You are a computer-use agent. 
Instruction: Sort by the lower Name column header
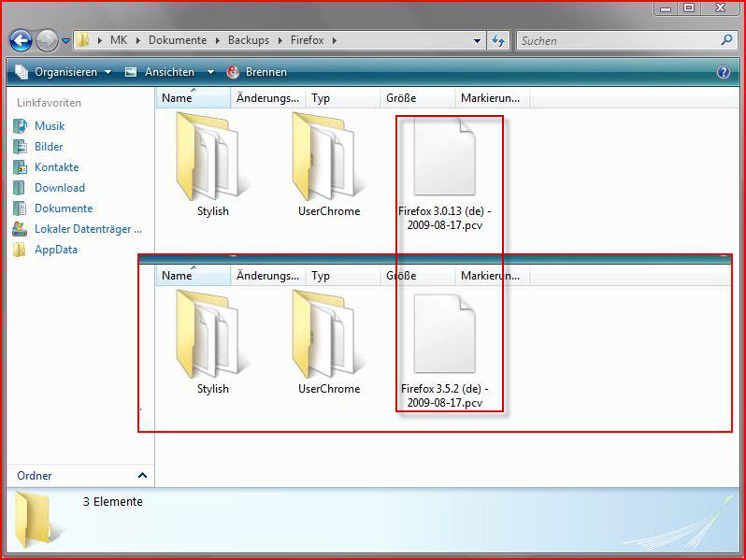click(x=194, y=276)
